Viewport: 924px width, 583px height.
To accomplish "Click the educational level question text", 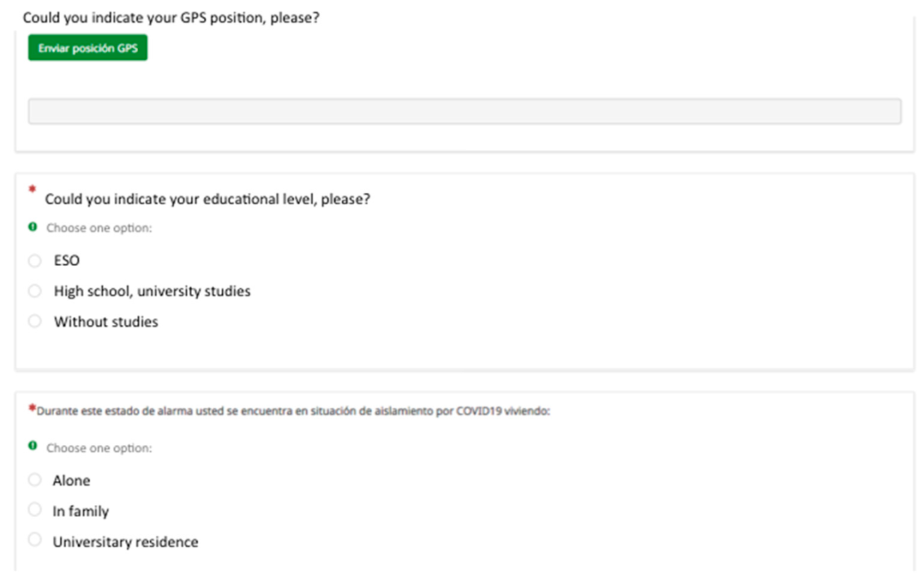I will (x=207, y=199).
